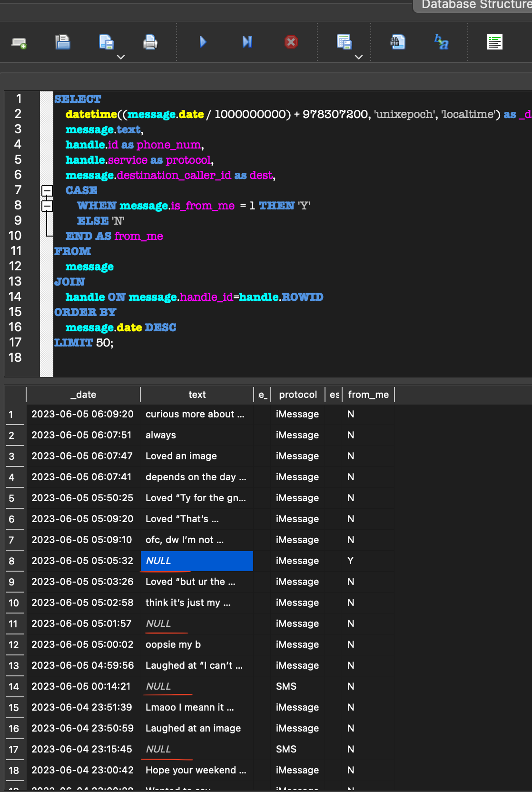Sort results by the _date column header

coord(83,395)
